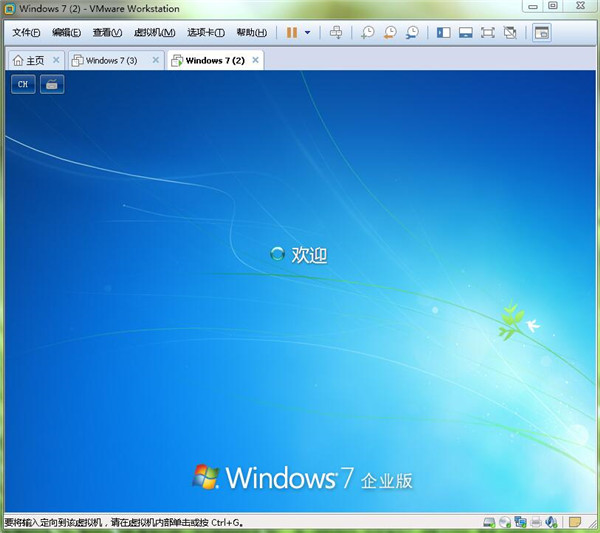The image size is (600, 533).
Task: Minimize the VMware Workstation window
Action: [533, 6]
